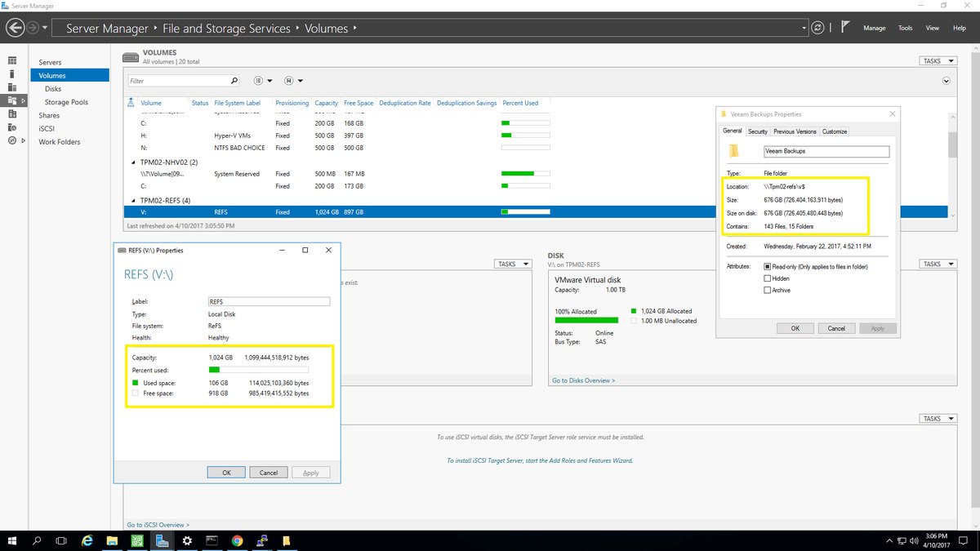Click install iSCSI Target Server wizard link
The width and height of the screenshot is (980, 551).
[540, 460]
